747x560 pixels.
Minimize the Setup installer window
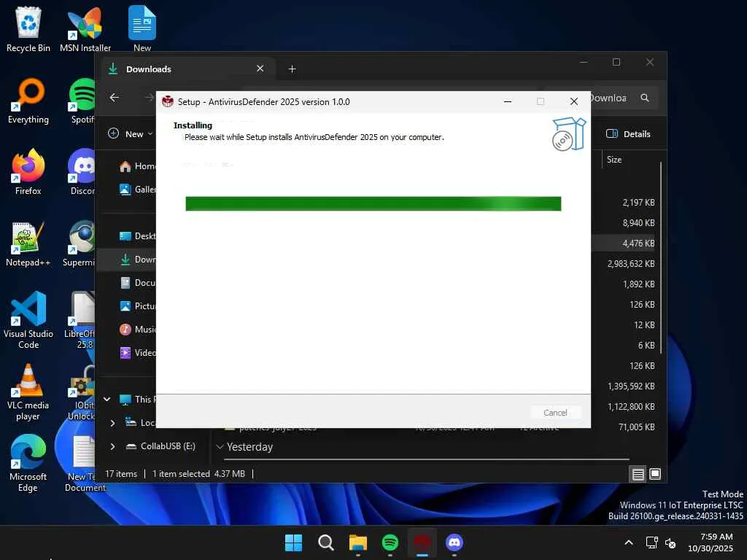coord(508,101)
